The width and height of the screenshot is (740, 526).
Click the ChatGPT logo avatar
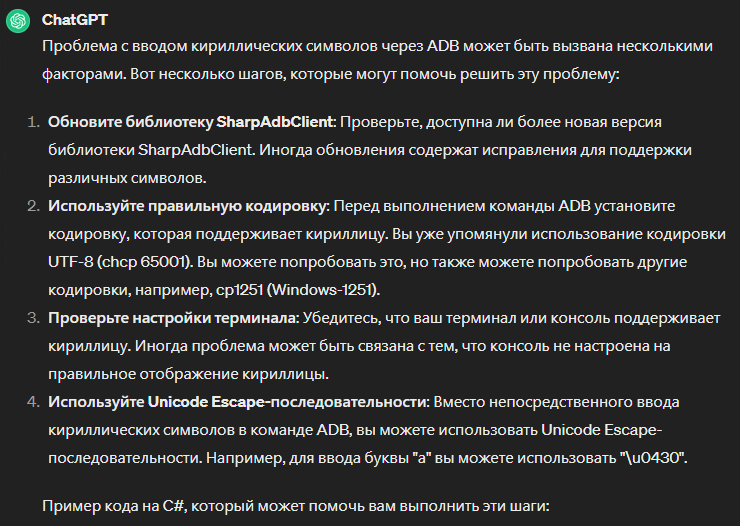pyautogui.click(x=18, y=21)
